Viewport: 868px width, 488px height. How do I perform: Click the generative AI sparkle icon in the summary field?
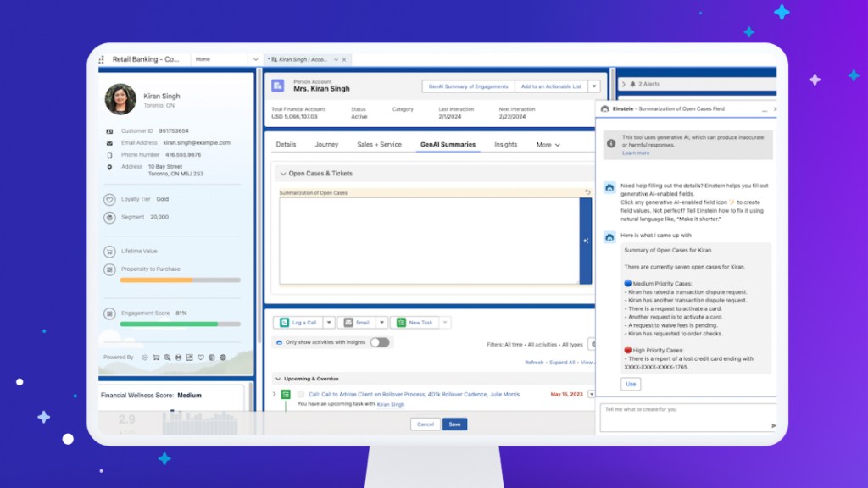pyautogui.click(x=585, y=241)
